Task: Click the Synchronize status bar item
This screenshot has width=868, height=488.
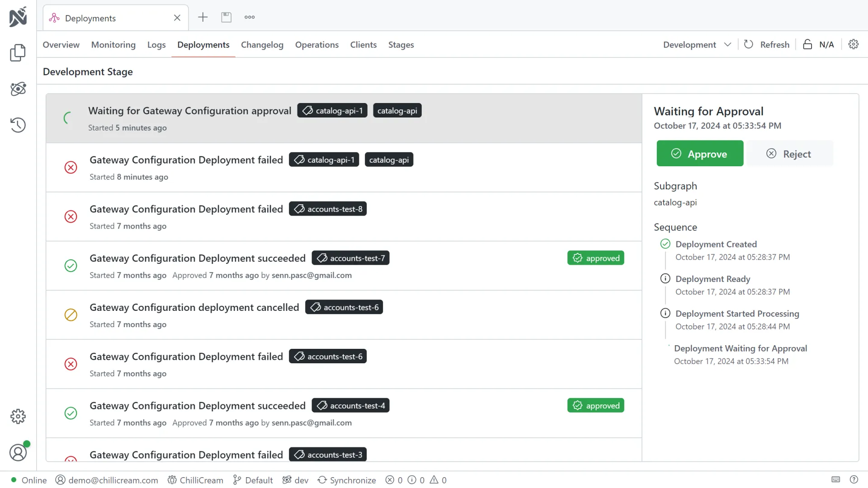Action: tap(347, 480)
